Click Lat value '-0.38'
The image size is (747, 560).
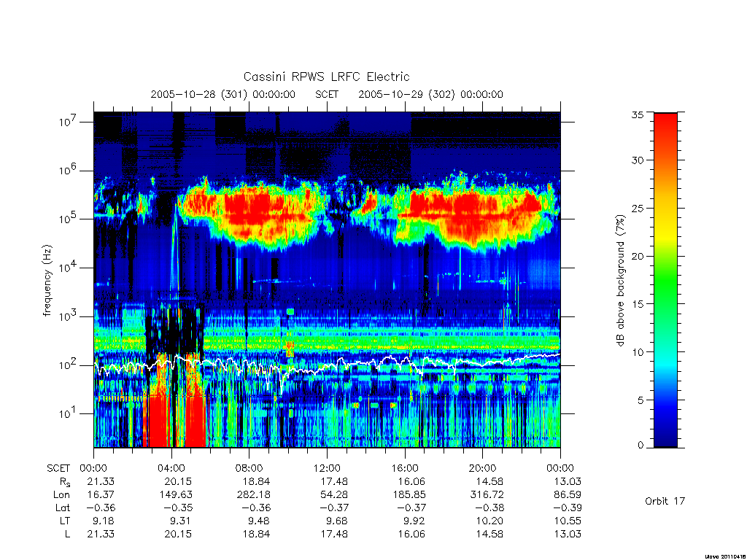click(489, 507)
